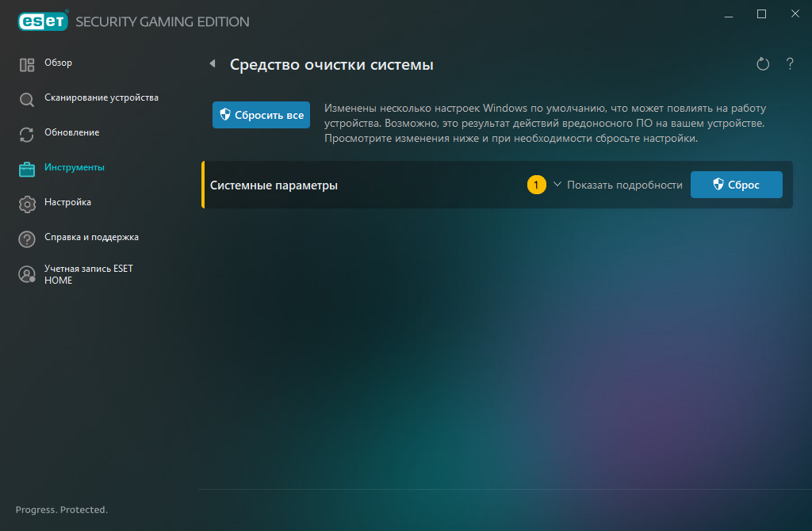Click the Обновление refresh arrows icon
This screenshot has height=531, width=812.
tap(27, 135)
